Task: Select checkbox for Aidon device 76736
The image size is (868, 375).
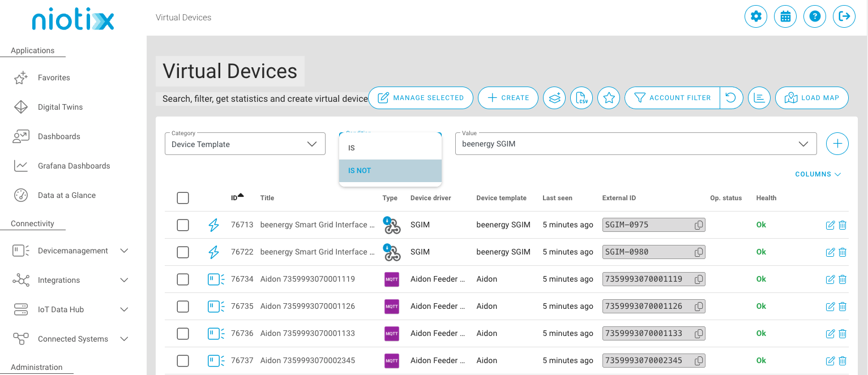Action: 182,334
